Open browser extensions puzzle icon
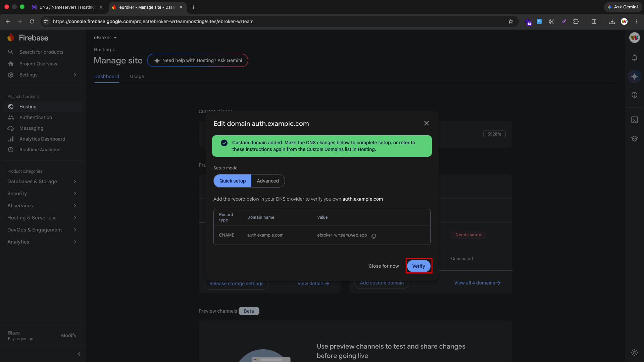The height and width of the screenshot is (362, 644). coord(576,21)
